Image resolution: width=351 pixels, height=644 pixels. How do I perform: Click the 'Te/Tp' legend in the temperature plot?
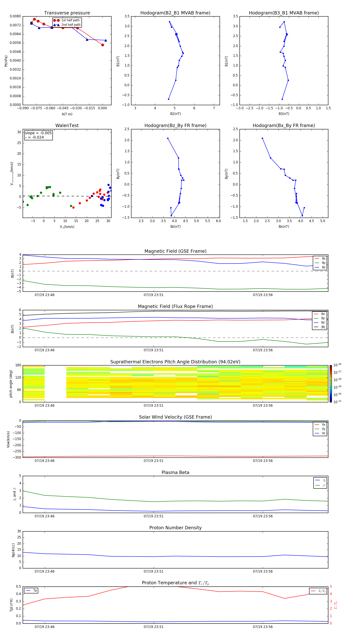[x=318, y=591]
